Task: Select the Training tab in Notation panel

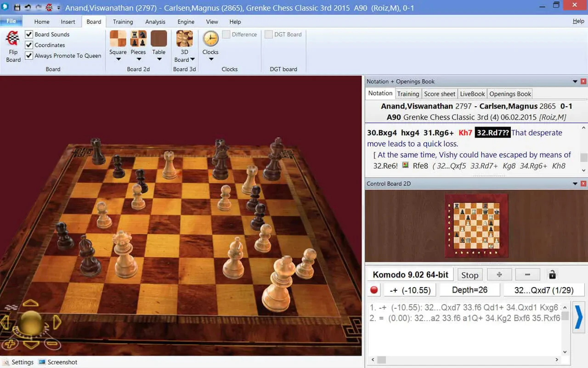Action: (x=408, y=94)
